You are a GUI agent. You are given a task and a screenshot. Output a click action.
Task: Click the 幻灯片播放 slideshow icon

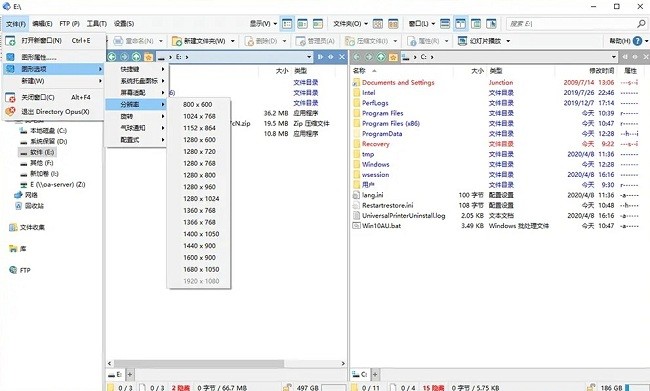tap(462, 41)
